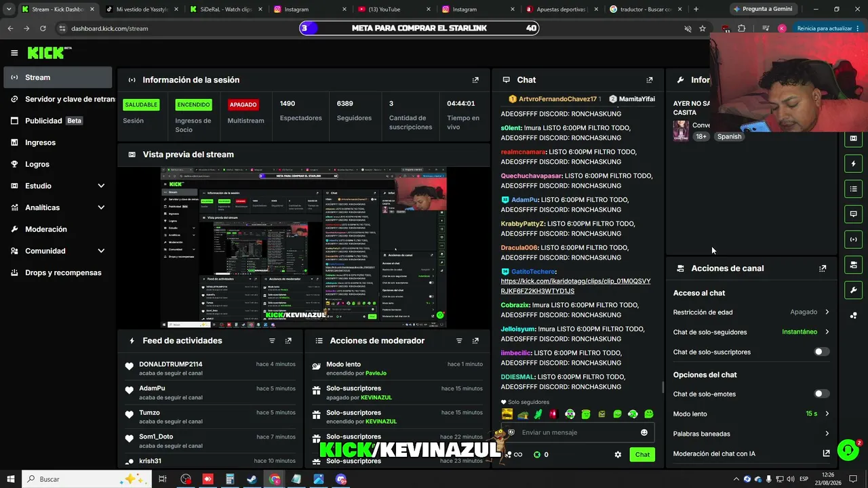Open the emoji picker in the chat box

coord(644,432)
